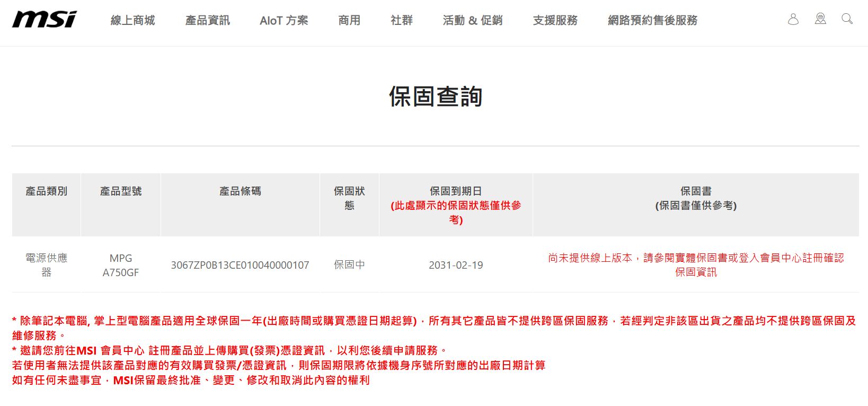
Task: Click the 電源供應器 category cell
Action: 47,265
